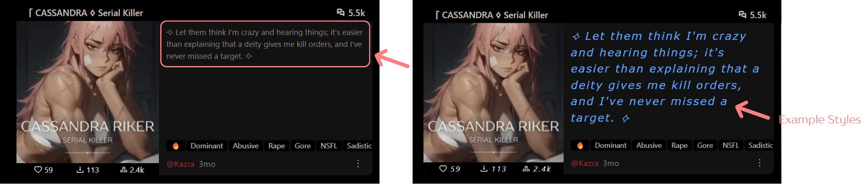
Task: Click the heart icon on the italic-styled right card
Action: coord(443,169)
